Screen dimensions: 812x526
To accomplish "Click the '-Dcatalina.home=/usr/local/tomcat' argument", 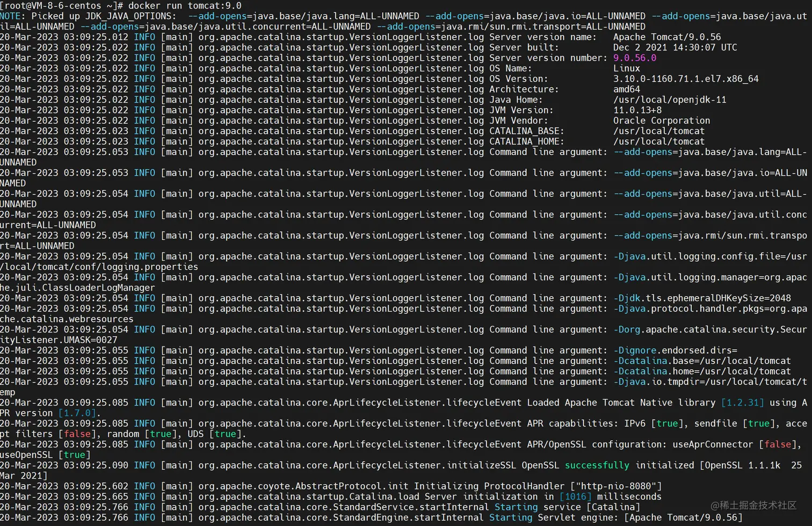I will click(x=702, y=371).
